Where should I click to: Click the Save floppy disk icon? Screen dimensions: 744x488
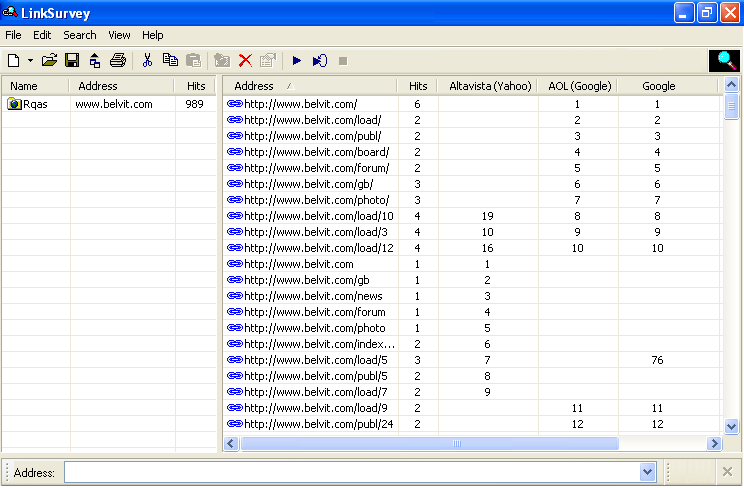pos(72,60)
